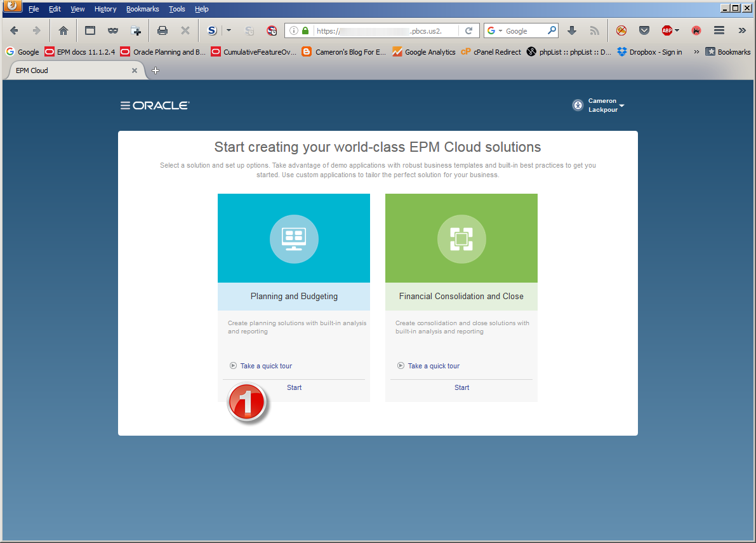The image size is (756, 543).
Task: Click the red blocked-clock extension icon
Action: point(272,30)
